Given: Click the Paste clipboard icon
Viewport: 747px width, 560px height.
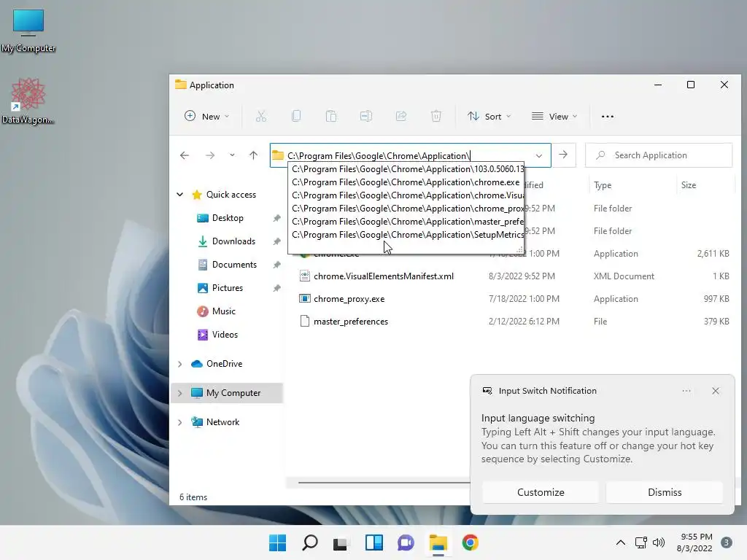Looking at the screenshot, I should (x=331, y=116).
